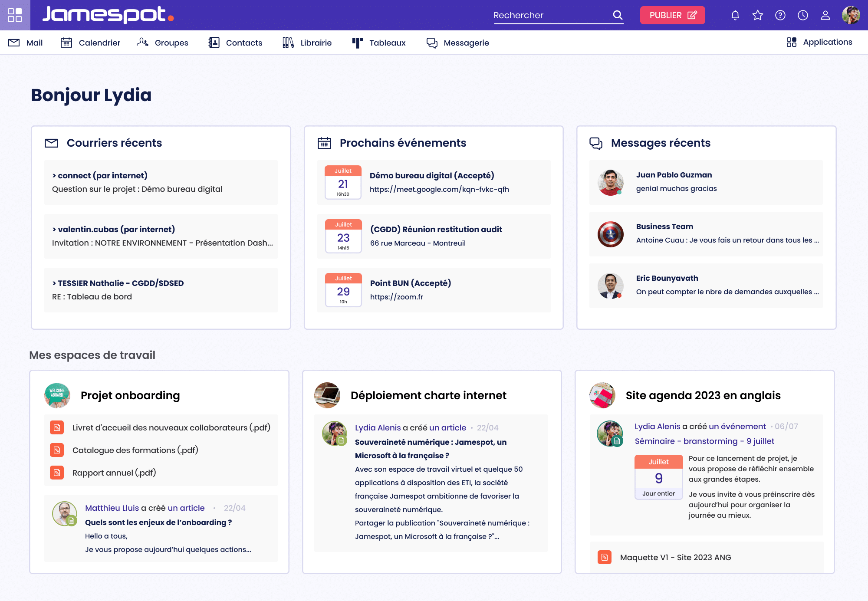Click Déploiement charte internet laptop icon
Viewport: 868px width, 601px height.
[x=327, y=395]
